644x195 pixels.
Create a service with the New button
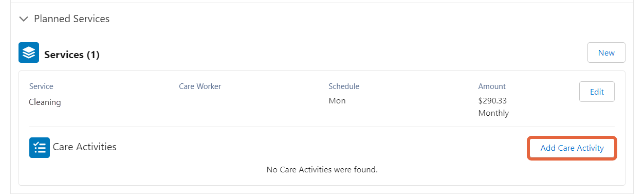coord(606,52)
